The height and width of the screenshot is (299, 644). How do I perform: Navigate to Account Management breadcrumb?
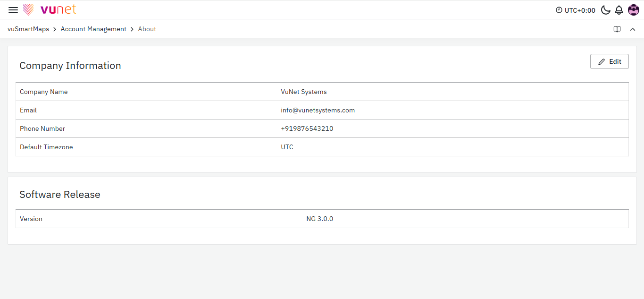point(93,29)
